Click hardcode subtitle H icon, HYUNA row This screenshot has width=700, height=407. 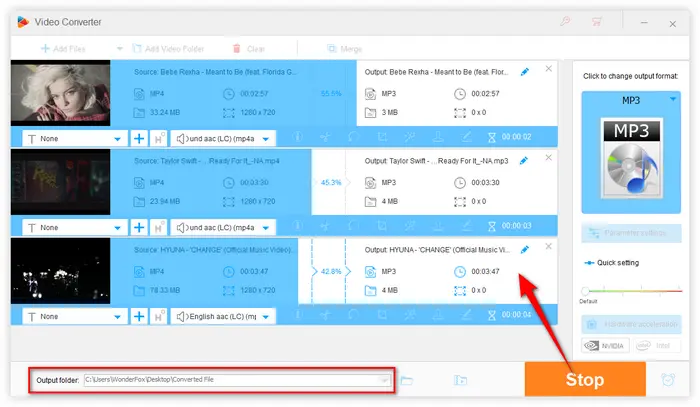point(159,316)
